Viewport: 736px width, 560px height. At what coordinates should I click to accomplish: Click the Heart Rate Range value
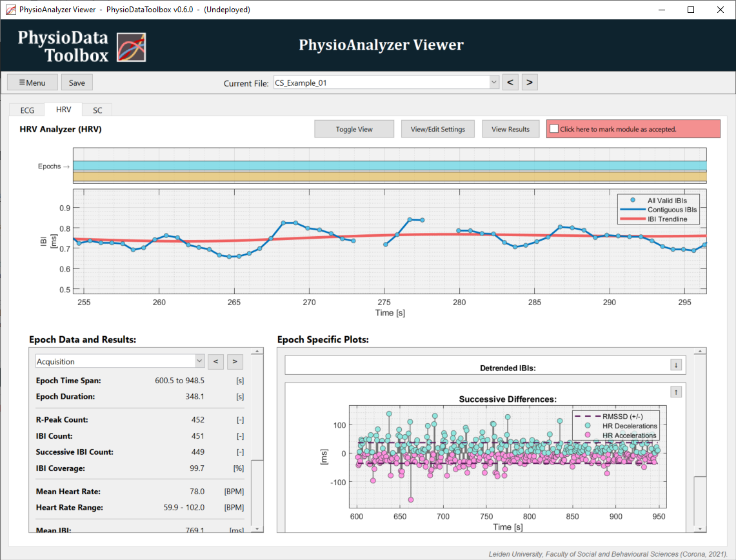tap(184, 508)
